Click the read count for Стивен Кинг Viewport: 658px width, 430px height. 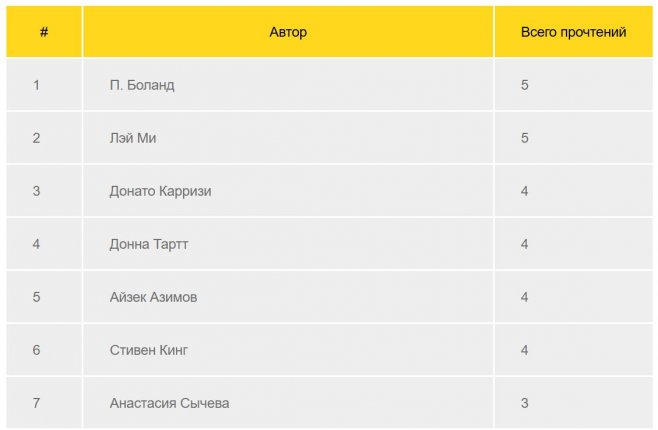tap(525, 350)
